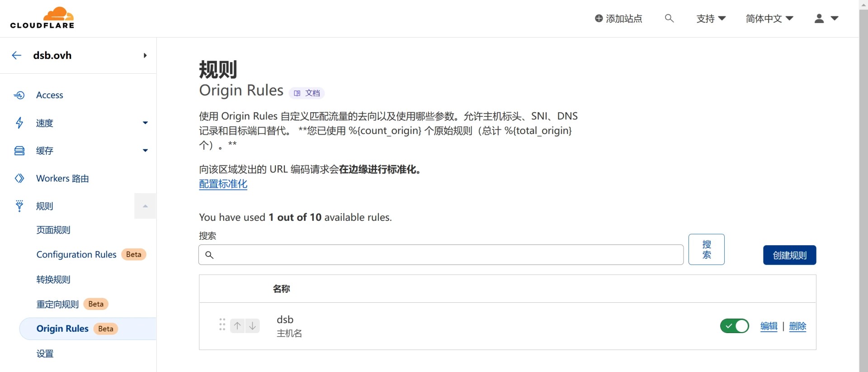Disable the dsb rule toggle switch
The width and height of the screenshot is (868, 372).
pos(735,326)
